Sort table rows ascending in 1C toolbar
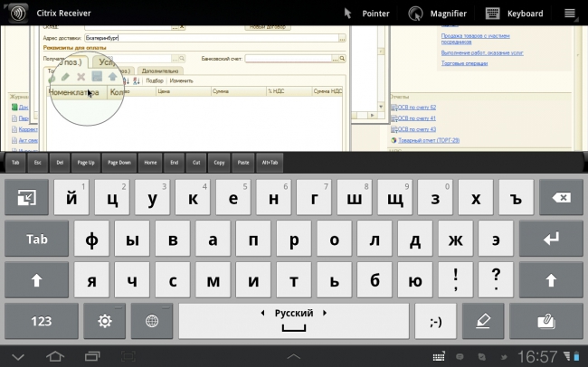Viewport: 588px width, 367px height. [x=127, y=80]
